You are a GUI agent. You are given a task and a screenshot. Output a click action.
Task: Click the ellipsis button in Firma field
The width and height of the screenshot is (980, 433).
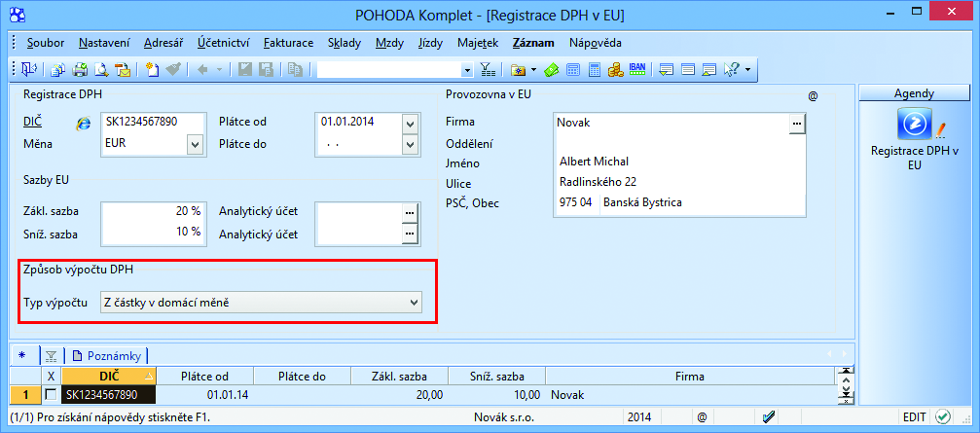[x=796, y=124]
